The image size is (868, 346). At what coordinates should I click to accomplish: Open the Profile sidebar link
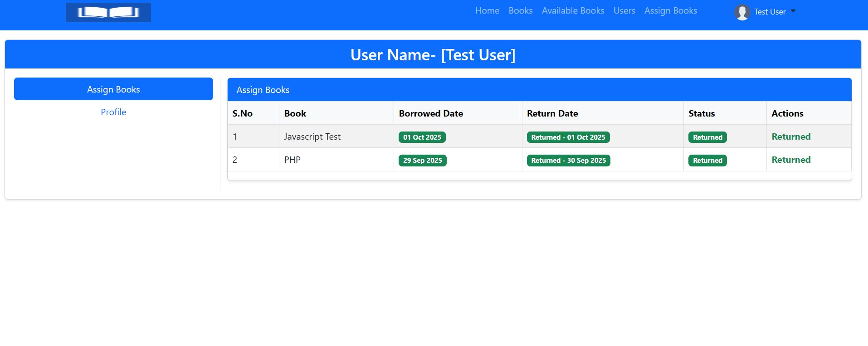pos(113,112)
